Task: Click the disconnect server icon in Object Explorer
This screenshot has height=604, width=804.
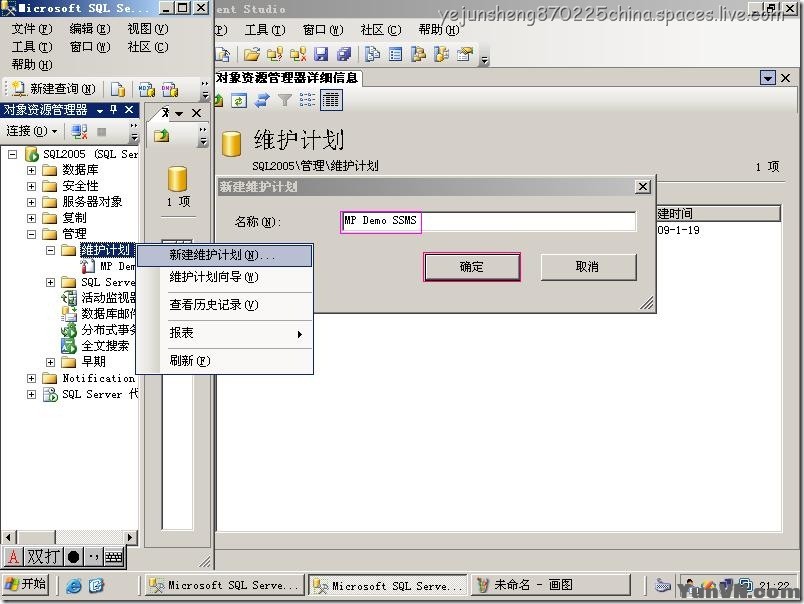Action: [79, 132]
